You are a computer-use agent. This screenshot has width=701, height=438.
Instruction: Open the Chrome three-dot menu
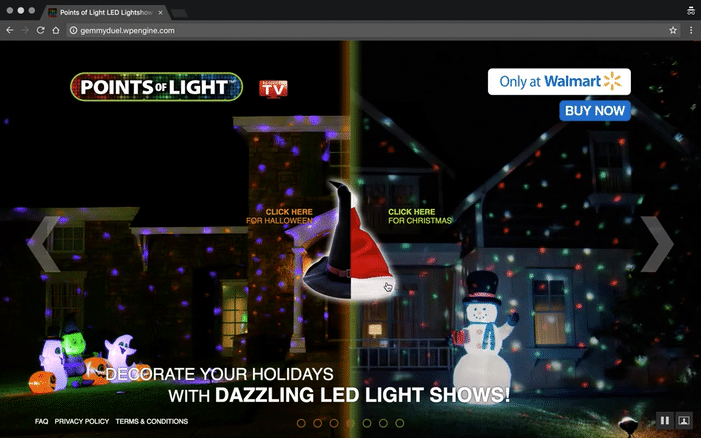691,30
